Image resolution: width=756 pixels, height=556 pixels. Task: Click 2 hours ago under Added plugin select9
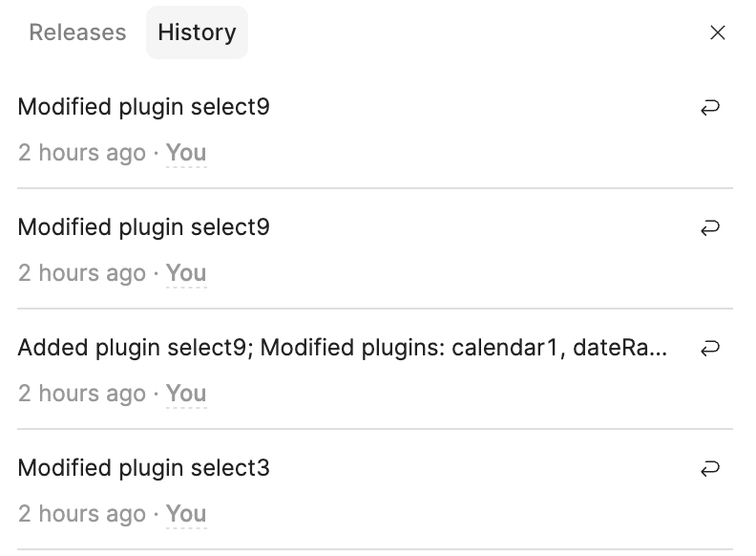(x=82, y=394)
